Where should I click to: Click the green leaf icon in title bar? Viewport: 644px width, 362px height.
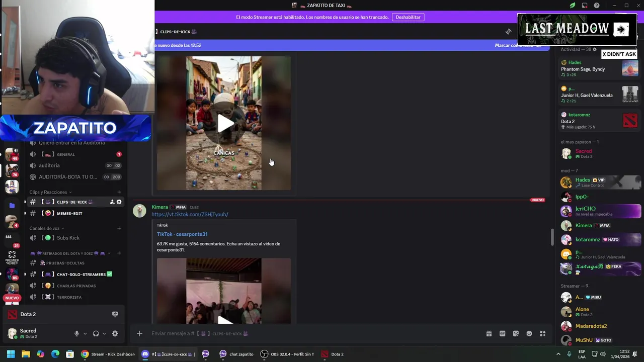pyautogui.click(x=573, y=6)
